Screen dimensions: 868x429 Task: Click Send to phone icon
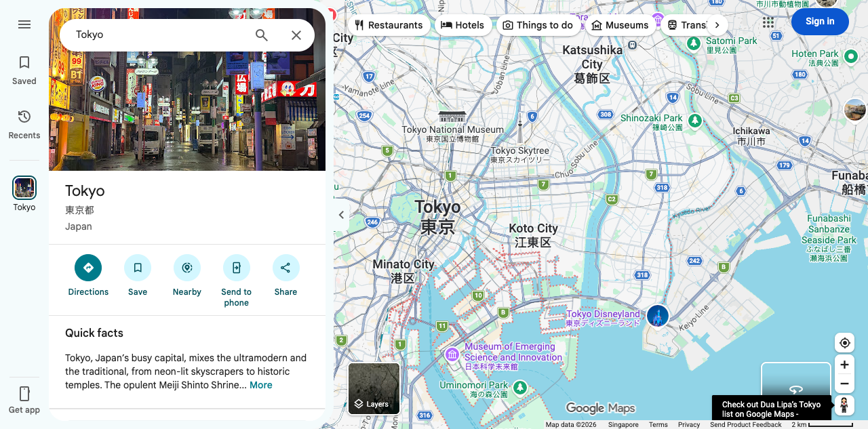coord(237,268)
